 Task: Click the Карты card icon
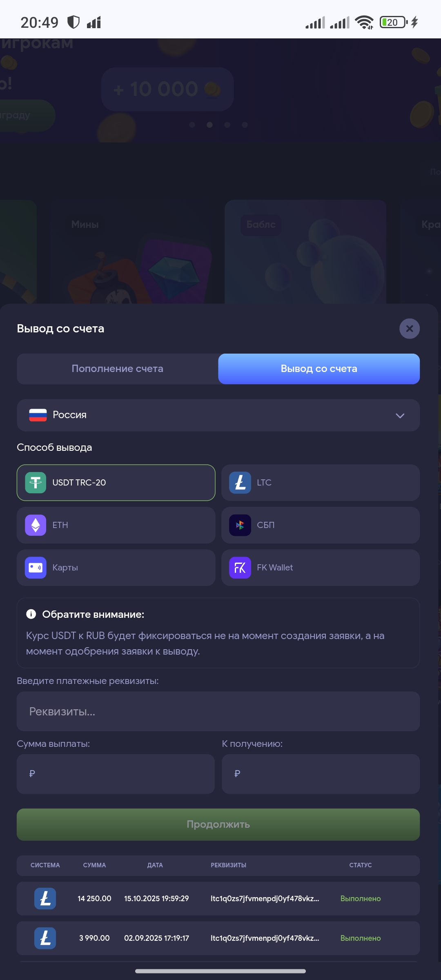tap(36, 568)
